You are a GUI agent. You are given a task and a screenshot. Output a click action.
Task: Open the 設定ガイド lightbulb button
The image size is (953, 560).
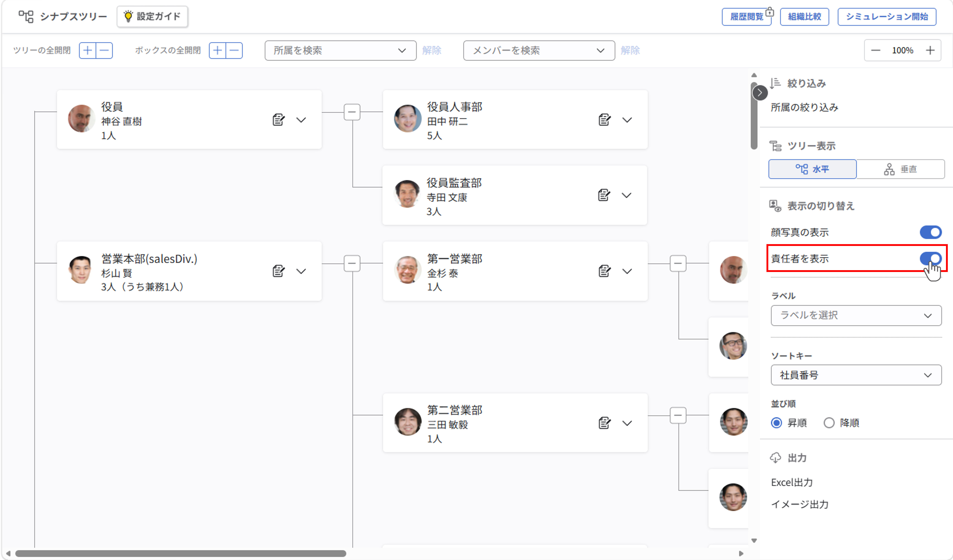coord(152,16)
